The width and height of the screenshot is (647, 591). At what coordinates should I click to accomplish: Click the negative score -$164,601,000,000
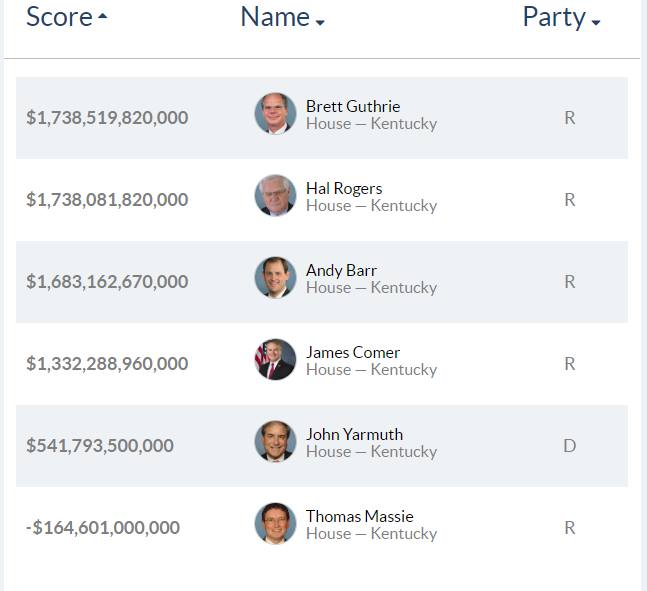pos(103,528)
